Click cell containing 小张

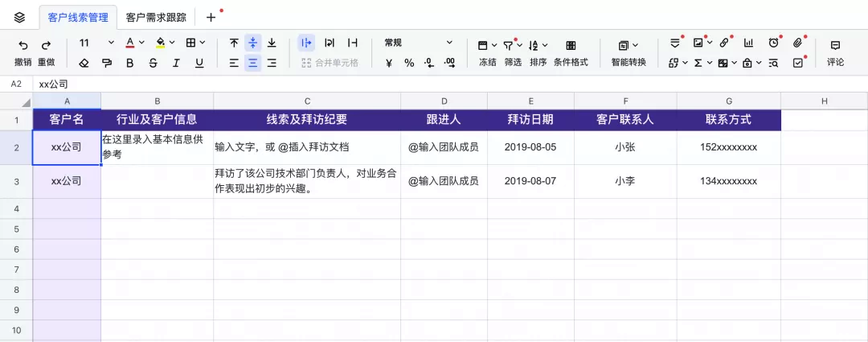pyautogui.click(x=625, y=147)
